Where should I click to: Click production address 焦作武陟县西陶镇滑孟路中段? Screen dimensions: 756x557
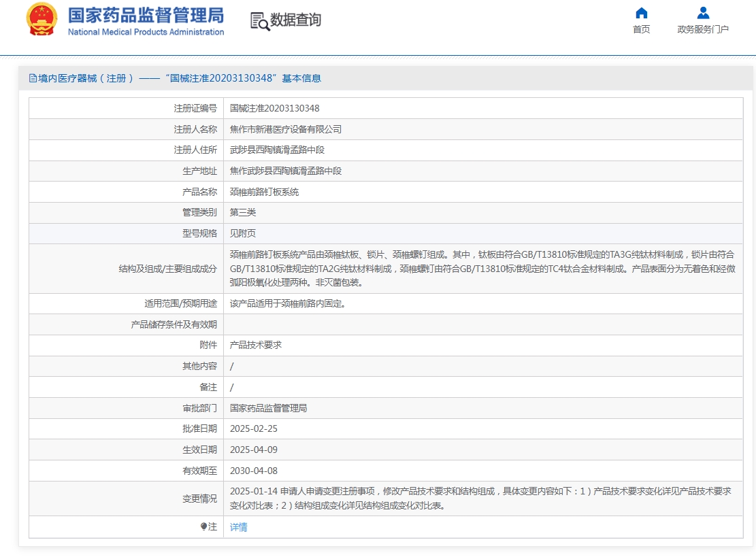point(285,171)
